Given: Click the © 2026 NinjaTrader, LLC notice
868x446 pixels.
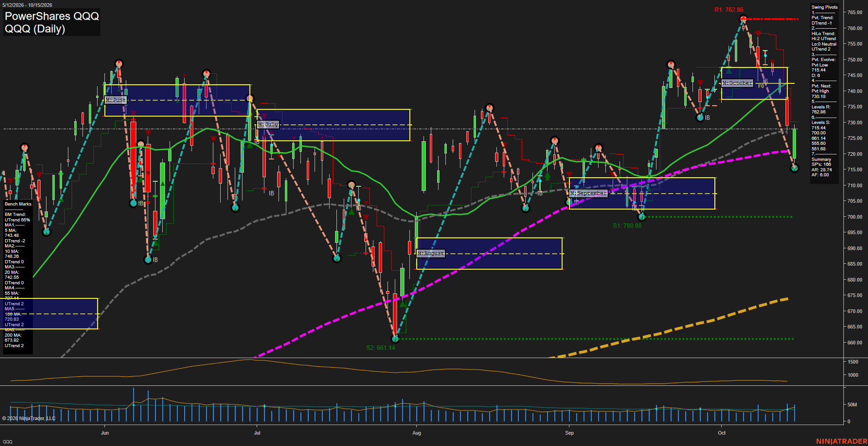Looking at the screenshot, I should (29, 418).
